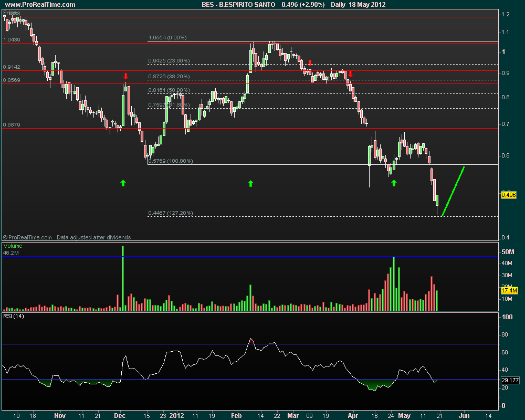Click the yellow 0.496 current price tag
Image resolution: width=525 pixels, height=420 pixels.
(x=509, y=195)
